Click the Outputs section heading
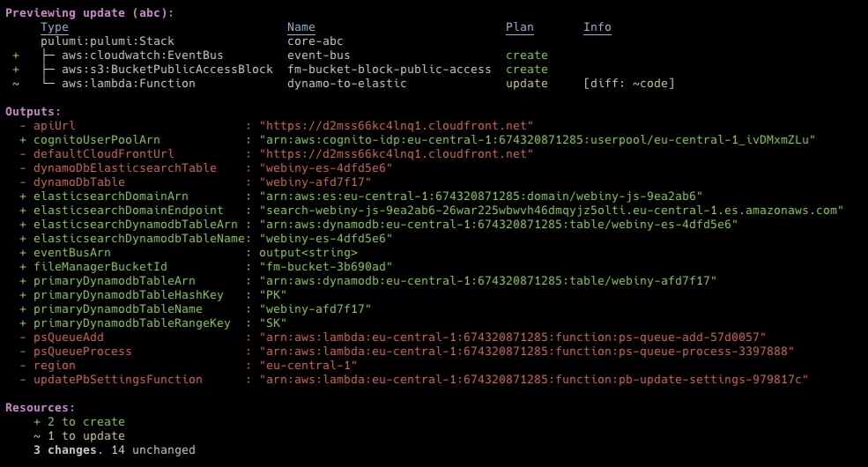The width and height of the screenshot is (868, 467). click(x=33, y=112)
